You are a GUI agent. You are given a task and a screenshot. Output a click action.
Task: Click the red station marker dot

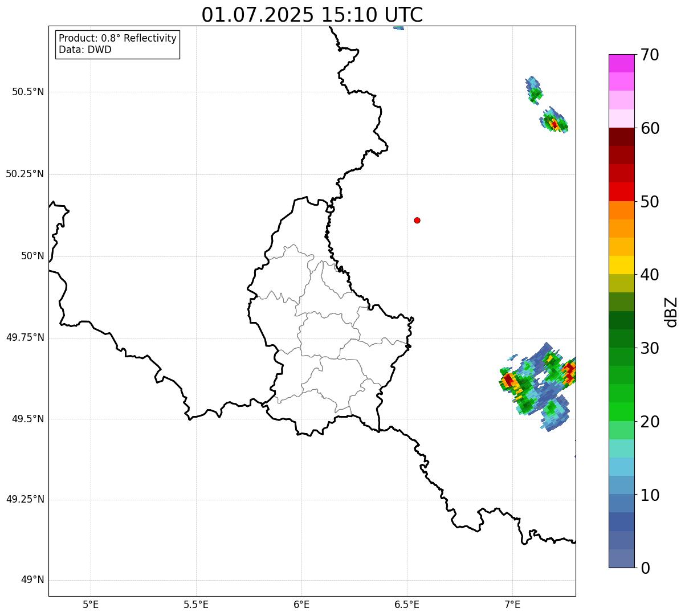(x=417, y=220)
